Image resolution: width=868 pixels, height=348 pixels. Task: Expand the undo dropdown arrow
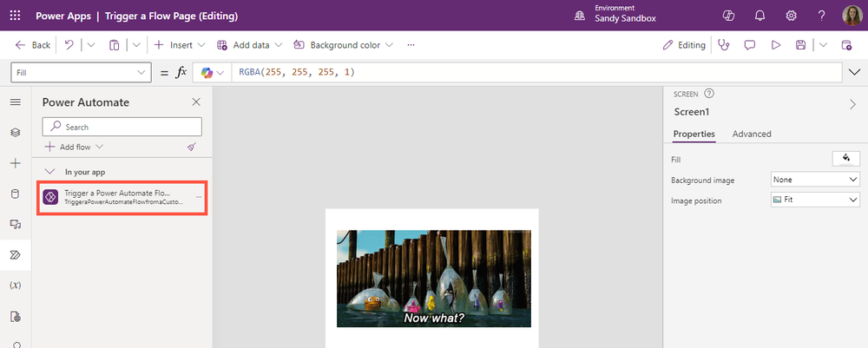click(x=91, y=45)
